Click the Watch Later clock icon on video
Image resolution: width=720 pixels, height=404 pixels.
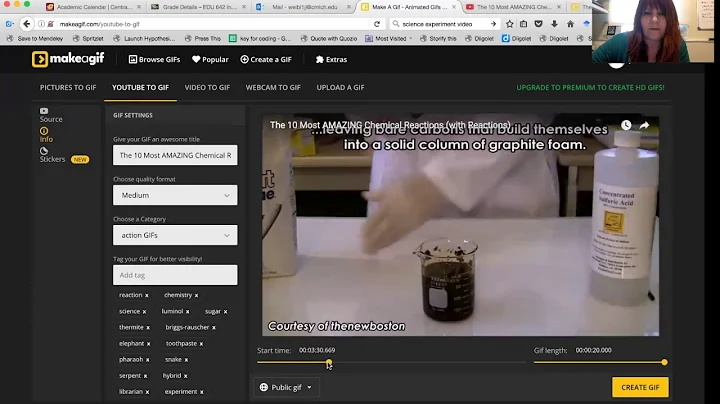pyautogui.click(x=626, y=125)
